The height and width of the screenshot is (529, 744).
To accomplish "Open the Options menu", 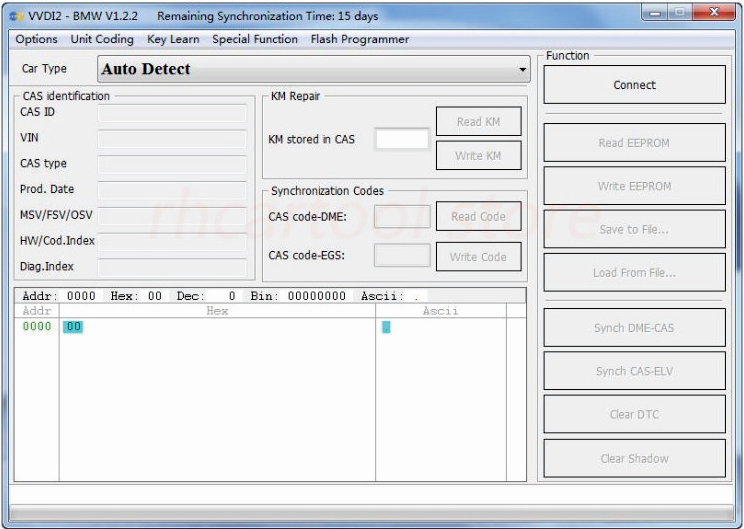I will 37,39.
